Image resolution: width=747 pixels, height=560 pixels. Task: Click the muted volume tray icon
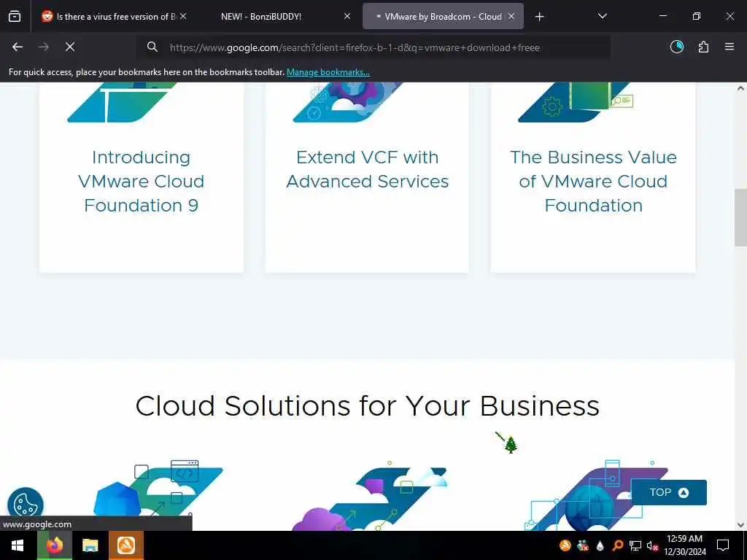(x=652, y=545)
